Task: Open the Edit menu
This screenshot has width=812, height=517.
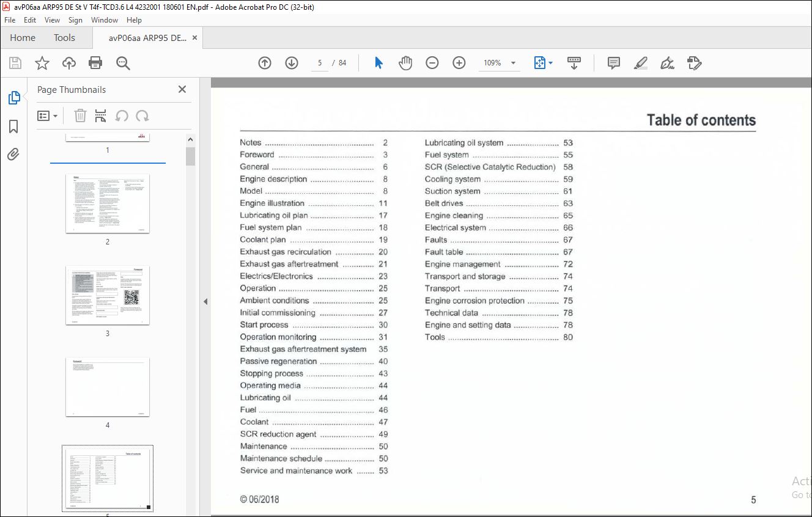Action: click(30, 20)
